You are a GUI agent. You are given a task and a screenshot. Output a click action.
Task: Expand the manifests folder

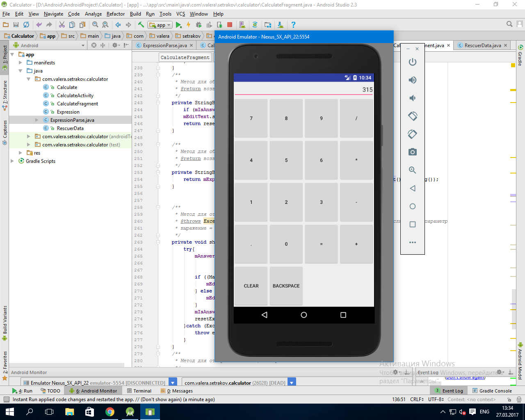pyautogui.click(x=21, y=63)
